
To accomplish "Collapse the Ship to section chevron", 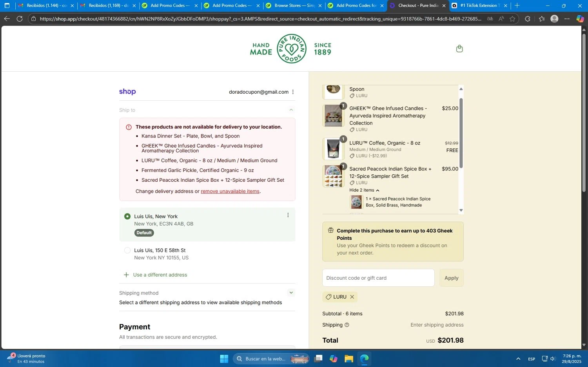I will pos(291,110).
